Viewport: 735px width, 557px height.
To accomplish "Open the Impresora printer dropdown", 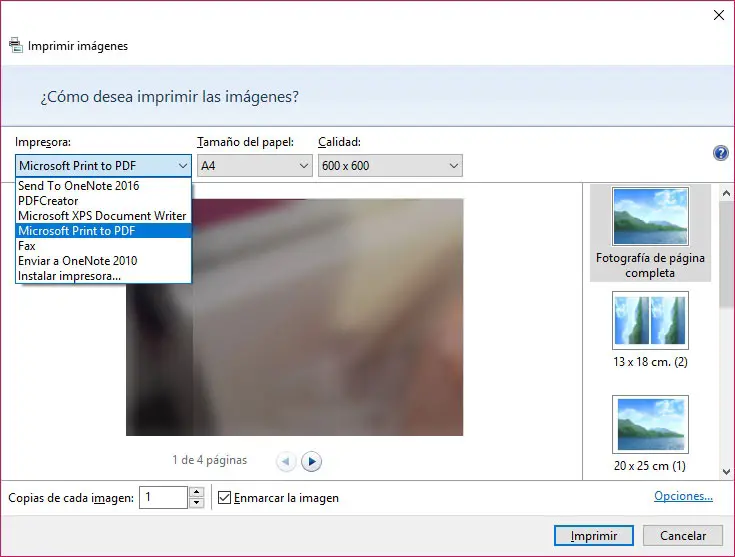I will click(103, 166).
